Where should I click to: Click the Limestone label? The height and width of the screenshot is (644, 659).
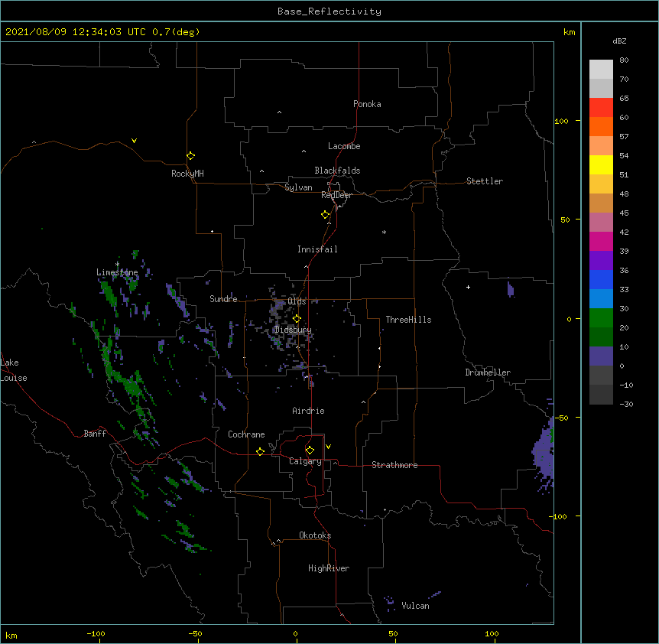117,272
